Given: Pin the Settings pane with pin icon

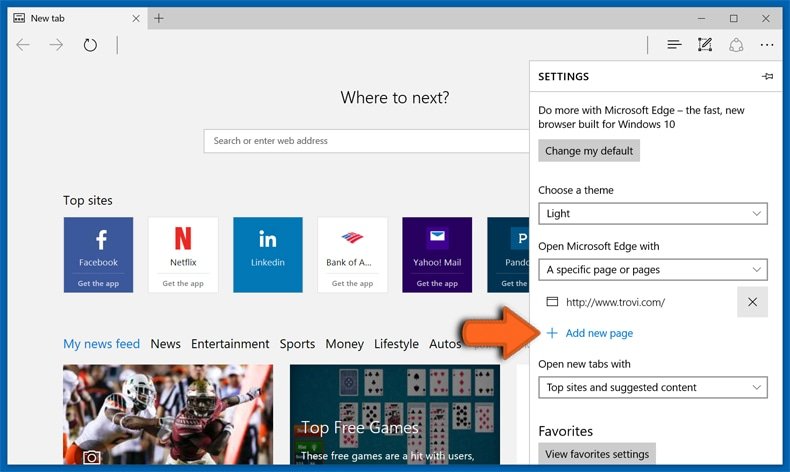Looking at the screenshot, I should click(x=767, y=76).
